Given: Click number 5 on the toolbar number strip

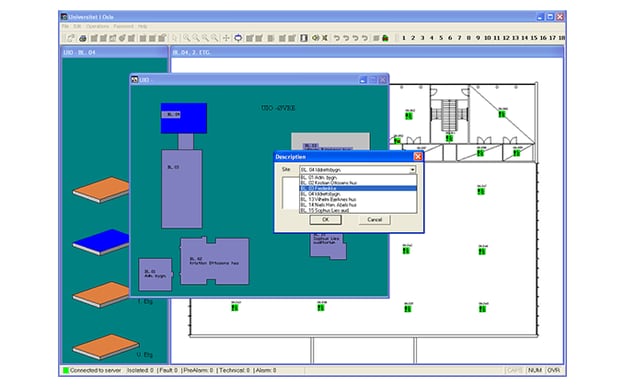Looking at the screenshot, I should (x=441, y=38).
